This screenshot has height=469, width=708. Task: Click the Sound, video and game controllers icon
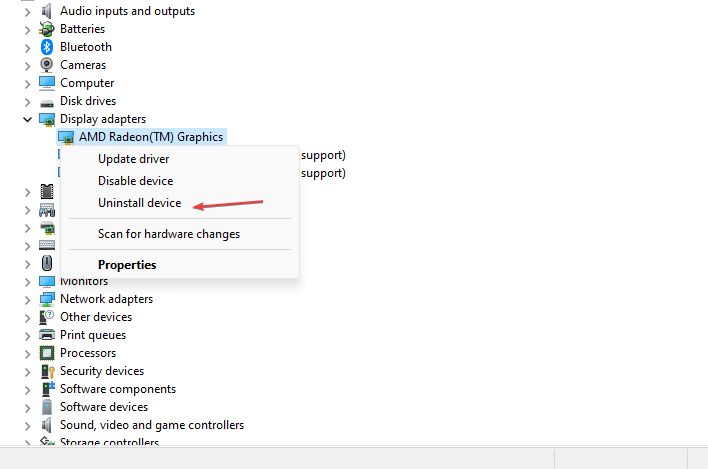coord(47,425)
